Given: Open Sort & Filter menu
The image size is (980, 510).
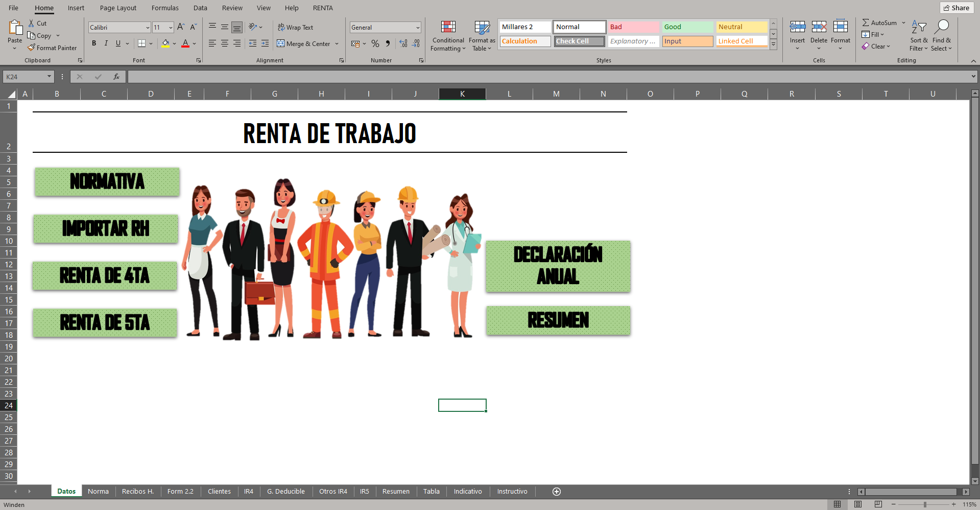Looking at the screenshot, I should (x=919, y=36).
